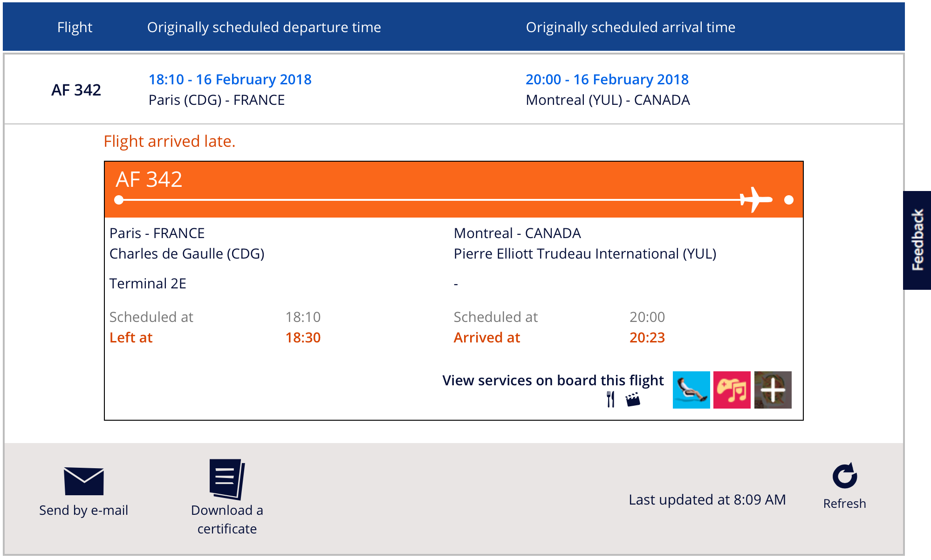Click the orange AF 342 header banner
The height and width of the screenshot is (560, 931).
pos(454,190)
